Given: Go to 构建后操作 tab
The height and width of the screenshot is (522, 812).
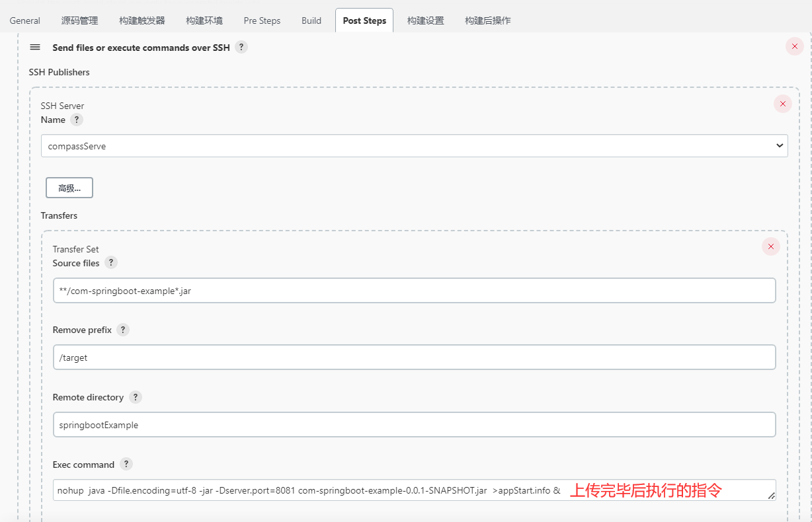Looking at the screenshot, I should pyautogui.click(x=488, y=20).
